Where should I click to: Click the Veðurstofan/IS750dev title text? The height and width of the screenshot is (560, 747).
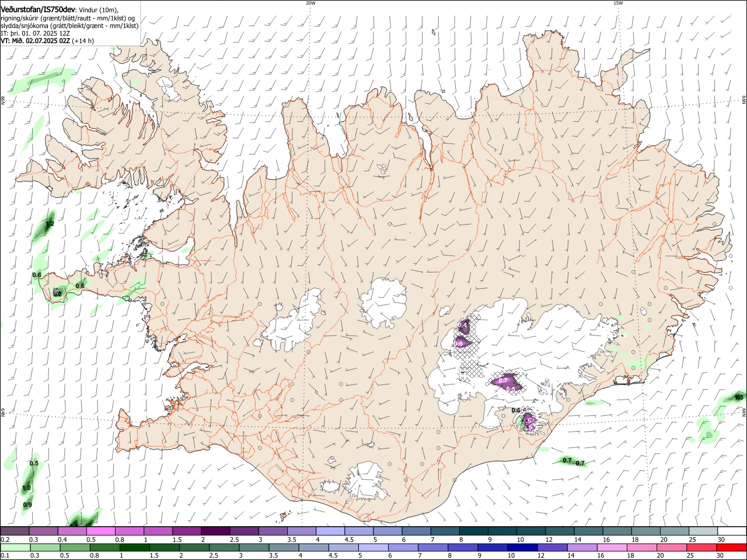pos(37,9)
